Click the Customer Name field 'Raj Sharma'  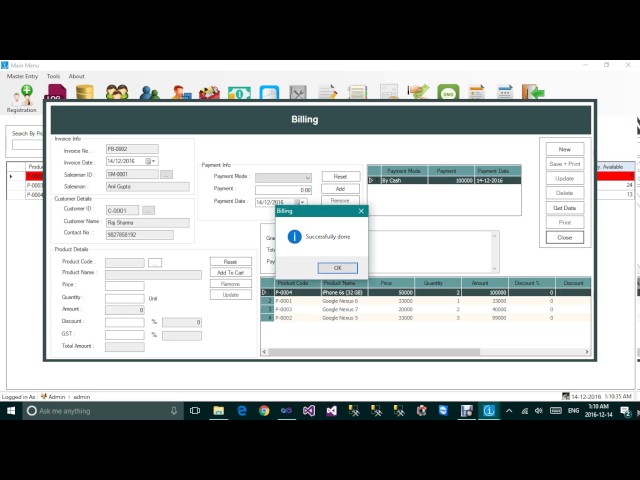[x=148, y=223]
